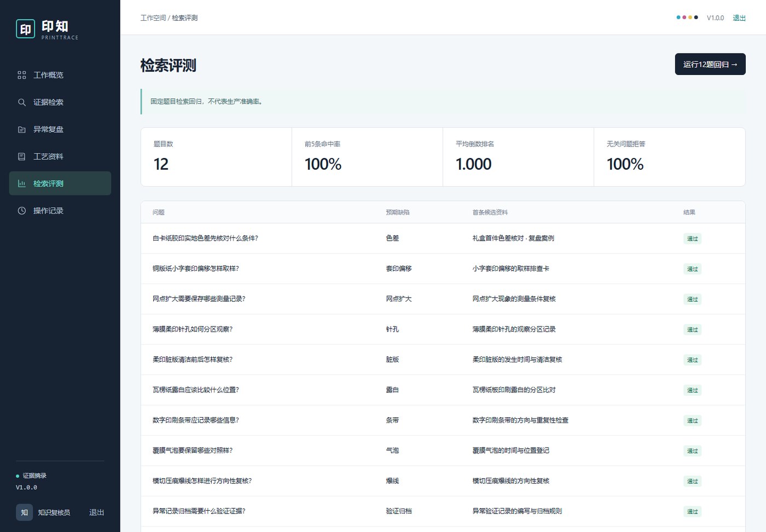Click the four colored dots in header
This screenshot has height=532, width=766.
click(687, 18)
